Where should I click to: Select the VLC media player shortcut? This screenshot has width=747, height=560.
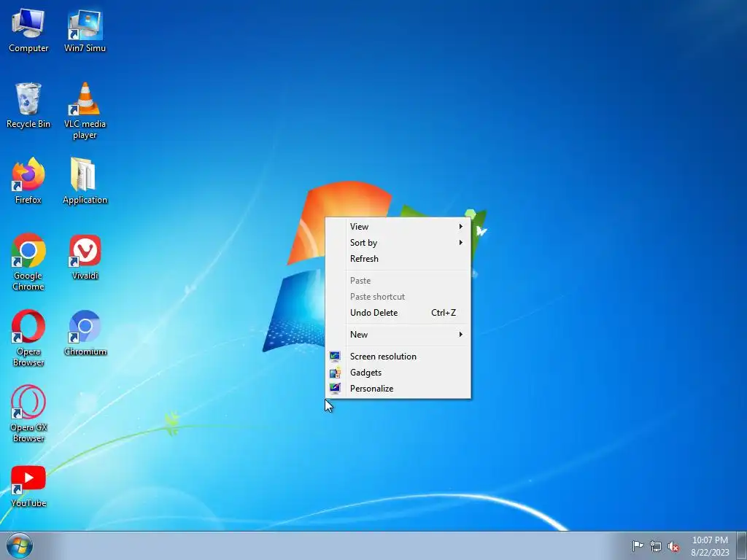pyautogui.click(x=85, y=111)
